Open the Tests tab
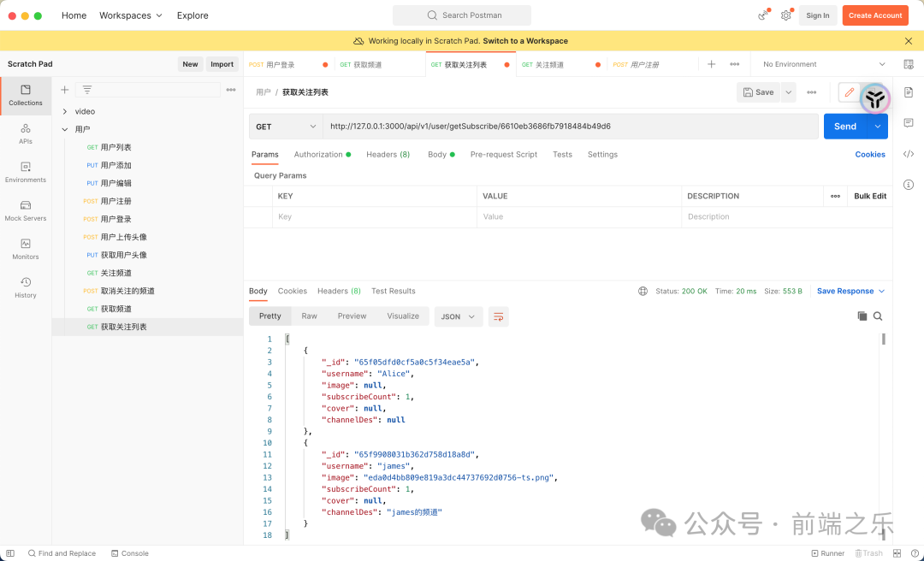The image size is (924, 561). (x=562, y=155)
